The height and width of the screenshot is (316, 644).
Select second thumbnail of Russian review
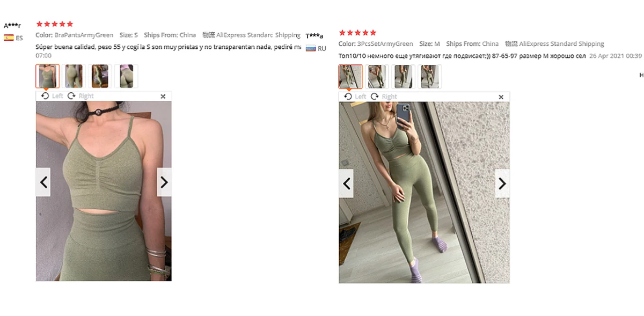tap(377, 77)
